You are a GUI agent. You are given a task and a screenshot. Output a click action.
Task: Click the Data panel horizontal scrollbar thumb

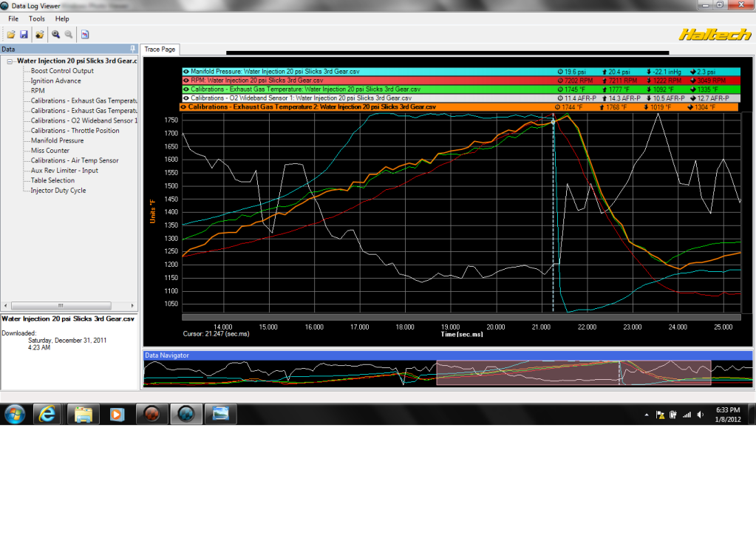click(x=61, y=306)
